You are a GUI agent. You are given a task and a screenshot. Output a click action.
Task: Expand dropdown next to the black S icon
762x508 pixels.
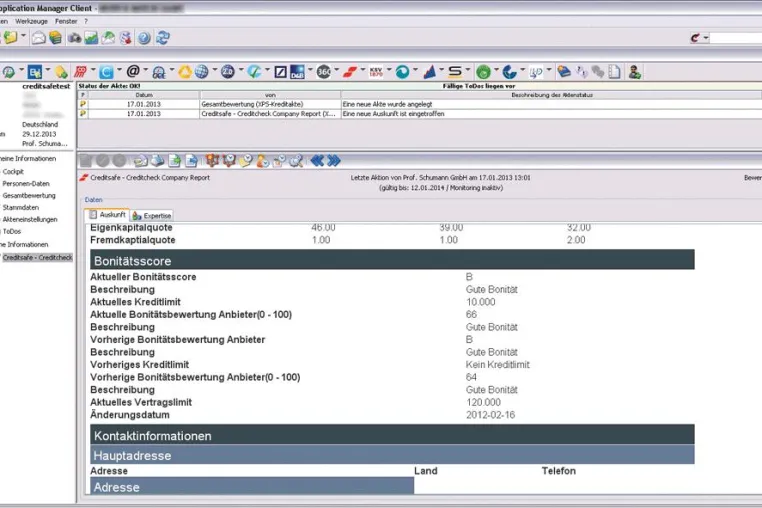[x=468, y=70]
